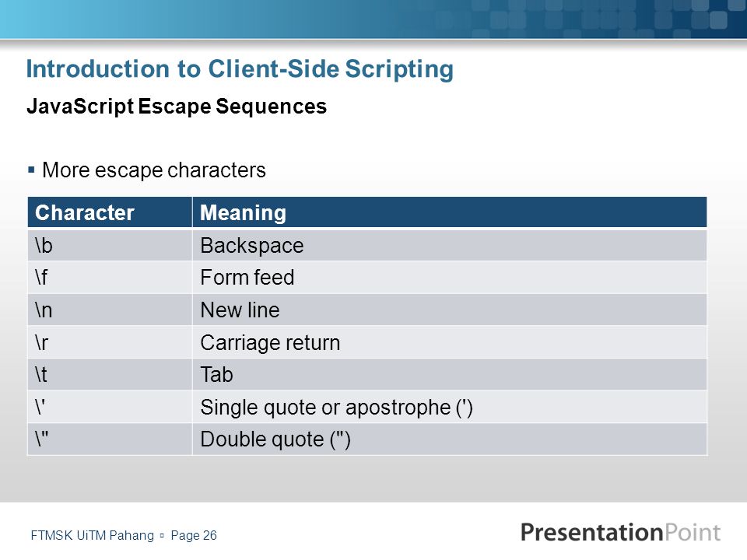Viewport: 747px width, 560px height.
Task: Select the \f character cell
Action: tap(110, 277)
